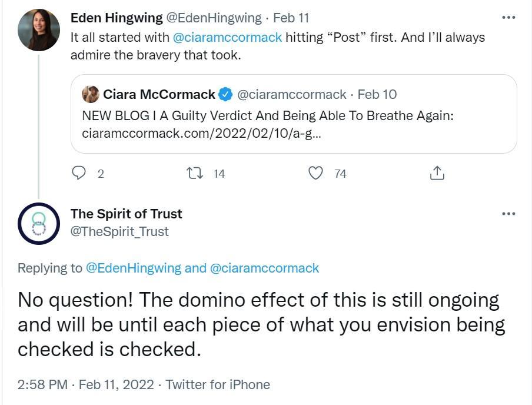
Task: Click the verified badge beside Ciara McCormack
Action: 225,94
